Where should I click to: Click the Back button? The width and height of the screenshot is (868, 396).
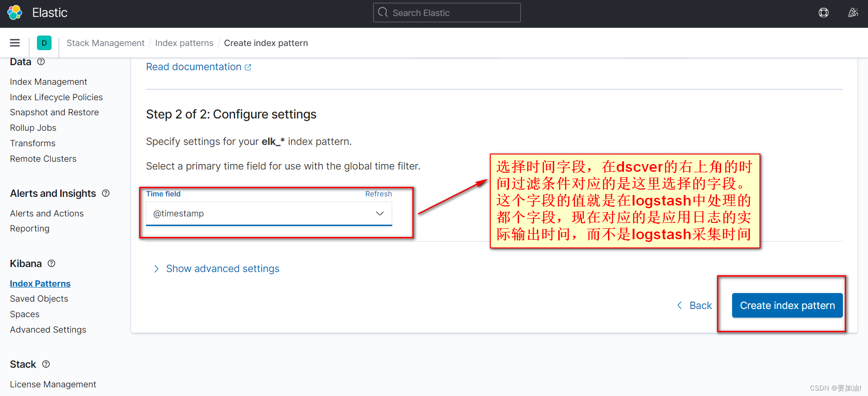click(x=694, y=305)
